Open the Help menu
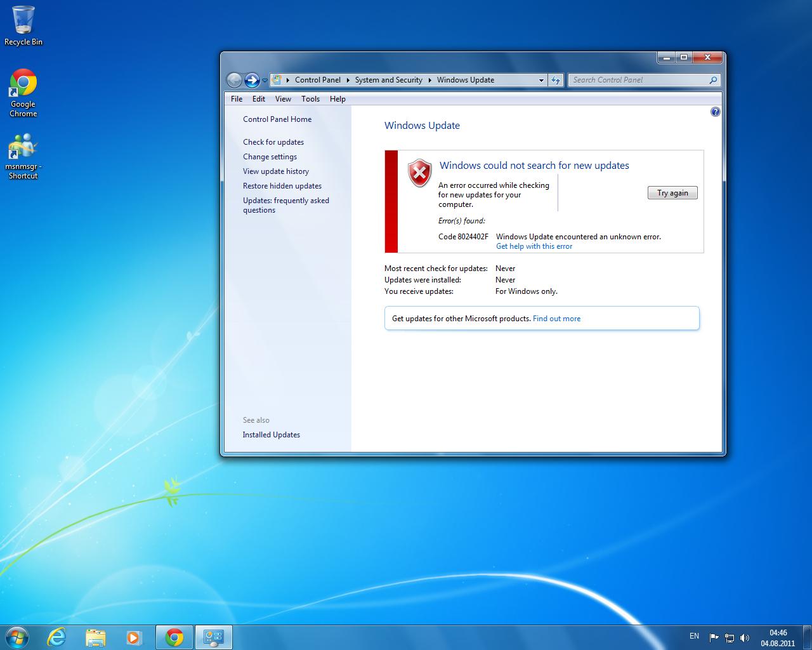Viewport: 812px width, 650px height. click(337, 99)
